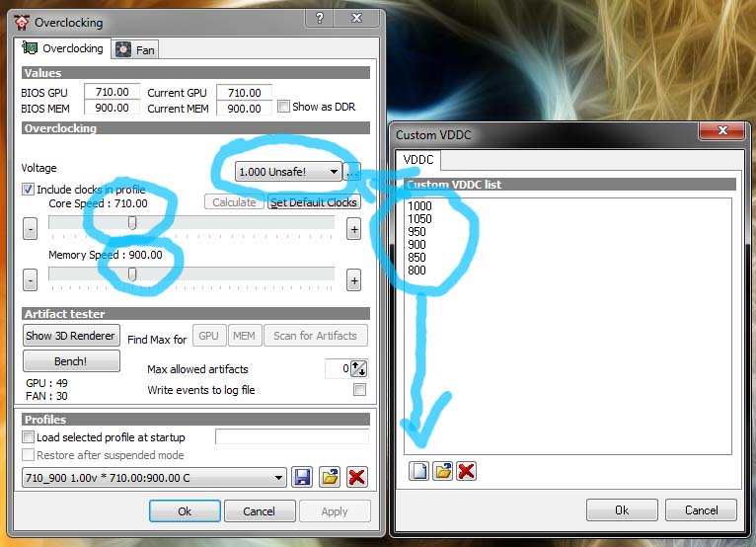Save the profile with the floppy disk icon
756x547 pixels.
click(x=302, y=477)
